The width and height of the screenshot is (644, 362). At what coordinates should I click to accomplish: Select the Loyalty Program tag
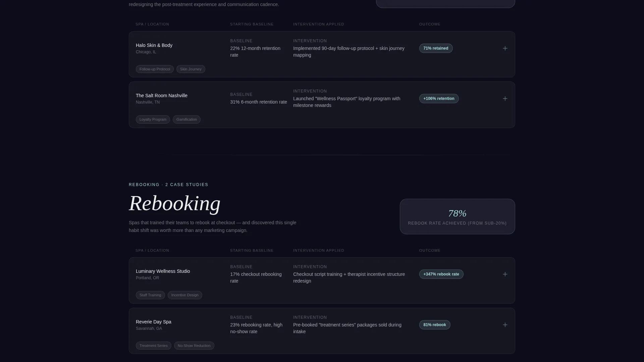pyautogui.click(x=153, y=119)
